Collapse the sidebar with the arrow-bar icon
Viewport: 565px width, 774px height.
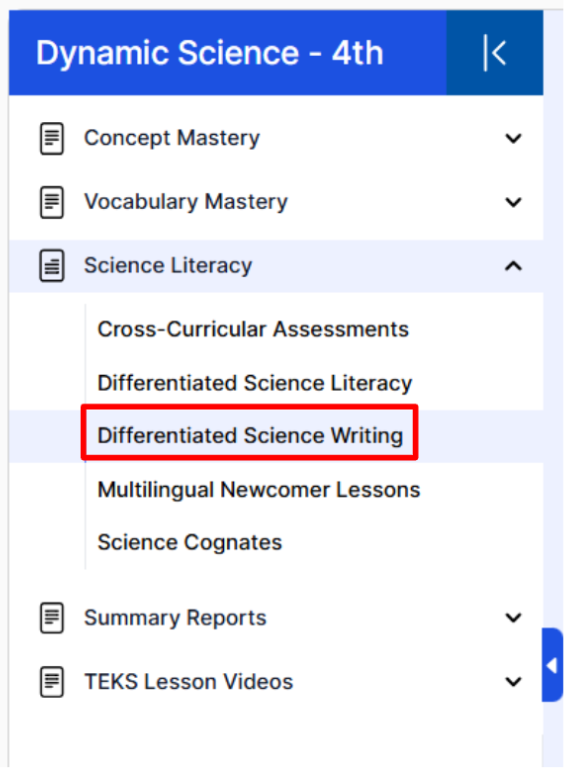[495, 52]
